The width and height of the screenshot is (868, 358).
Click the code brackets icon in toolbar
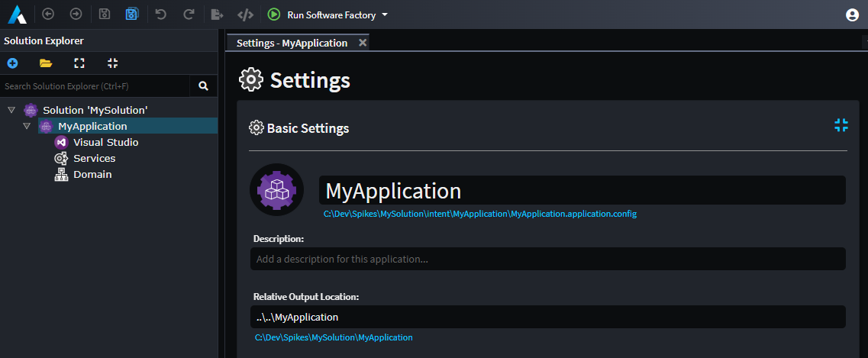coord(245,15)
